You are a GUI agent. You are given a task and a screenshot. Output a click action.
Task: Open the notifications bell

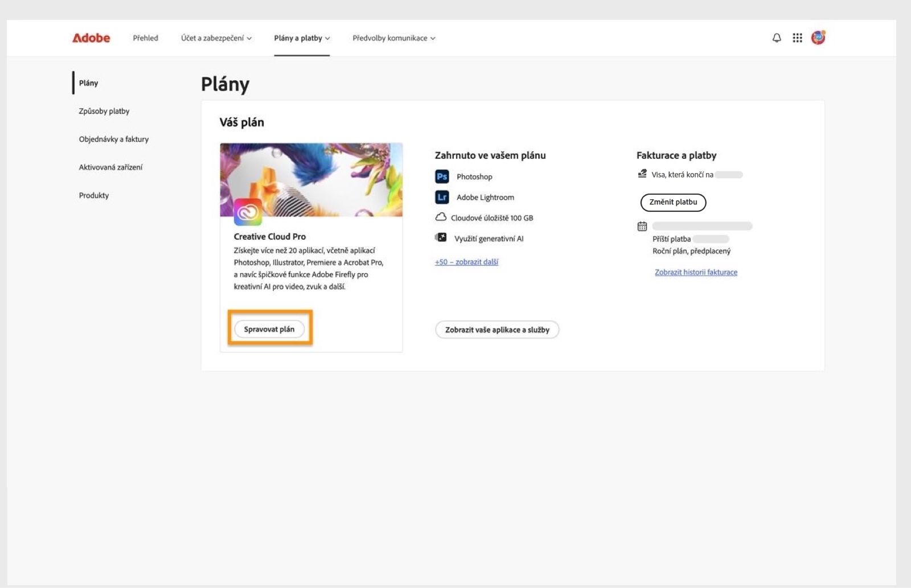[777, 38]
